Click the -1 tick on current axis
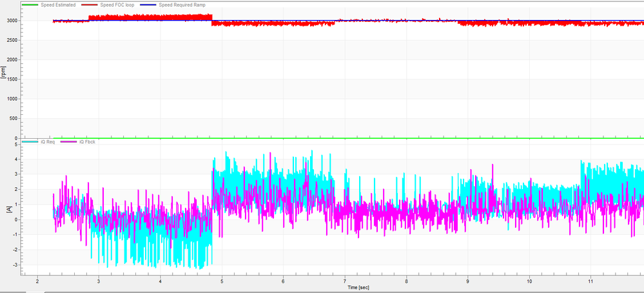Viewport: 644px width, 293px height. click(x=16, y=235)
